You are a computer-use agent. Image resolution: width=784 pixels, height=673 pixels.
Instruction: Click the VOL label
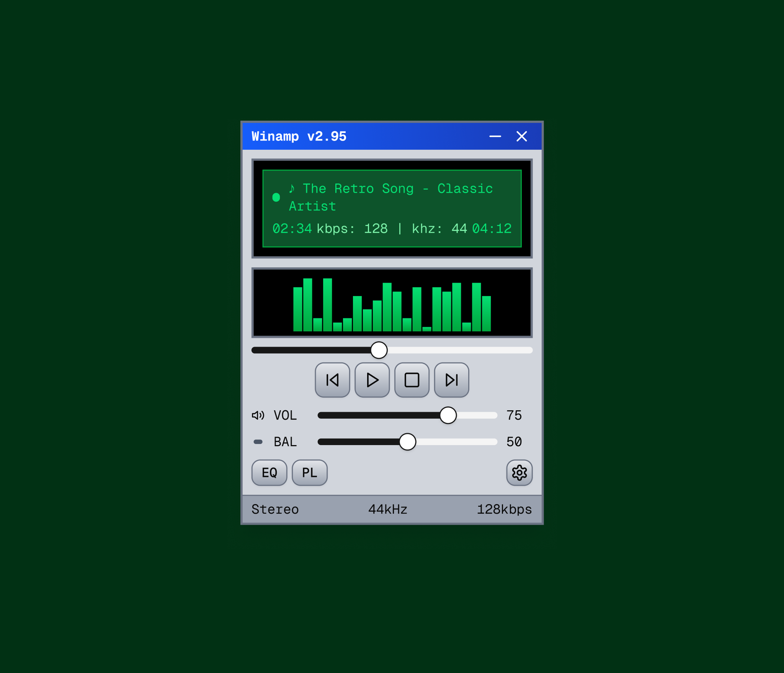(285, 415)
